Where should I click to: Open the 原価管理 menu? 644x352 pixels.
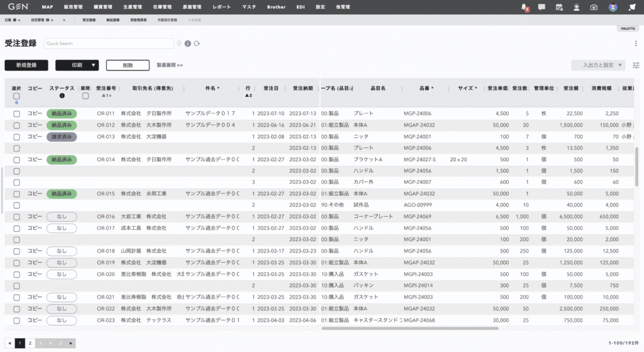pyautogui.click(x=192, y=7)
